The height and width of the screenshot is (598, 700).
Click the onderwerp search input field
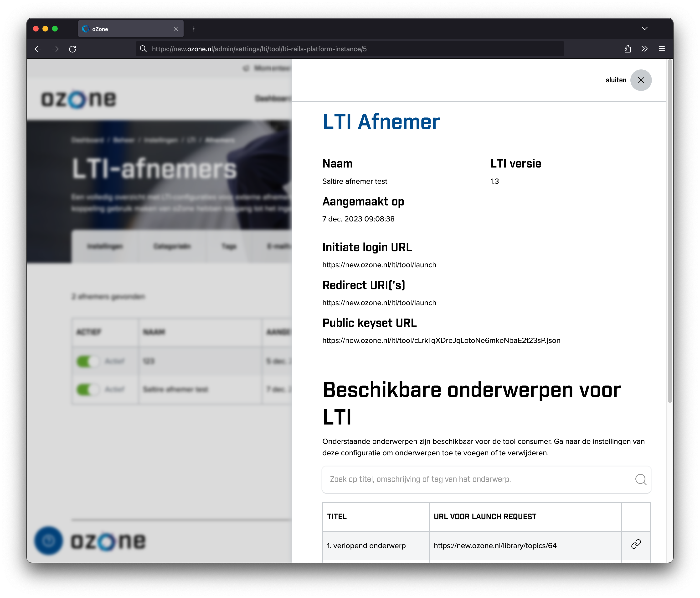tap(456, 479)
